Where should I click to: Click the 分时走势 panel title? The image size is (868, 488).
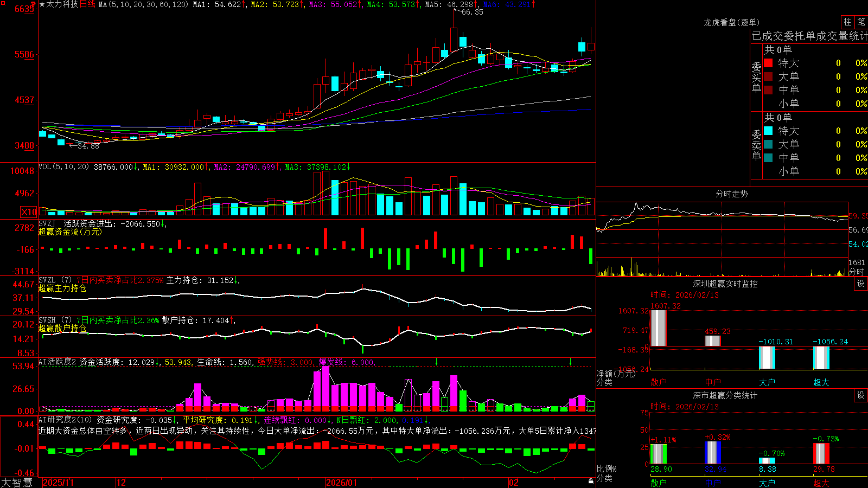pyautogui.click(x=731, y=194)
